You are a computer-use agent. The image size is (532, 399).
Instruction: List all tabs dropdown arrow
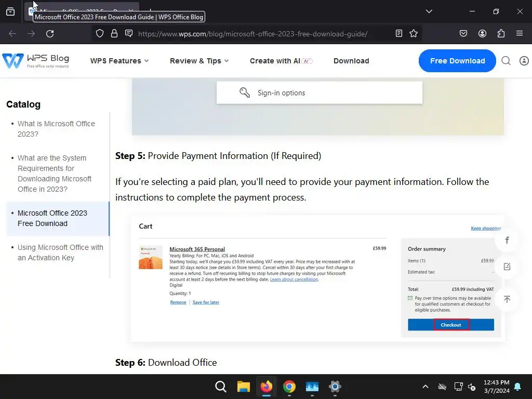click(x=429, y=11)
